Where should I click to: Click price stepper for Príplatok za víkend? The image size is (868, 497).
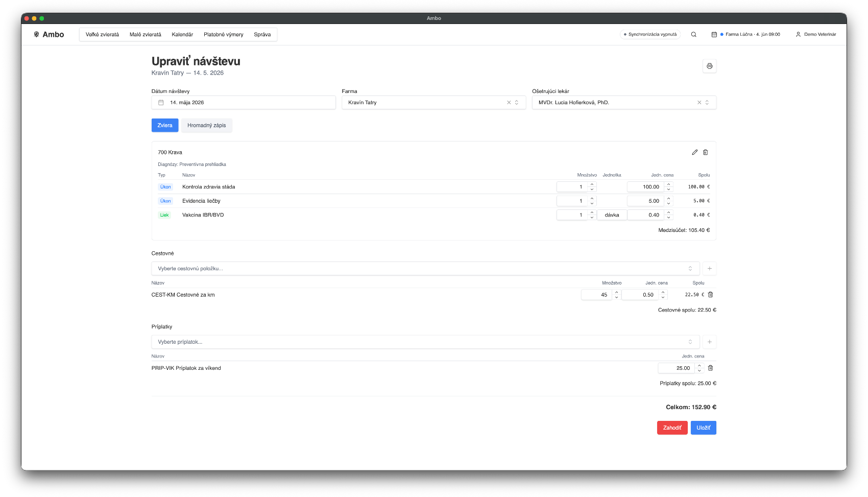(700, 368)
